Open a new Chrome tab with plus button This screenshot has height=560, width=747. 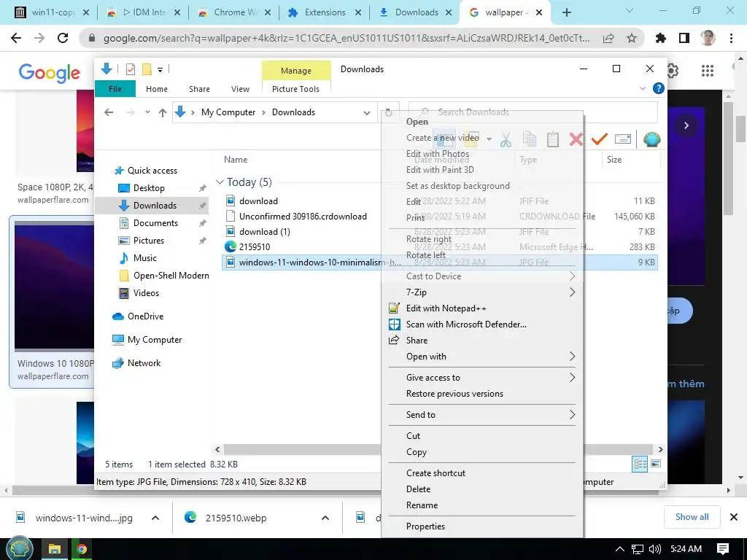(x=566, y=12)
